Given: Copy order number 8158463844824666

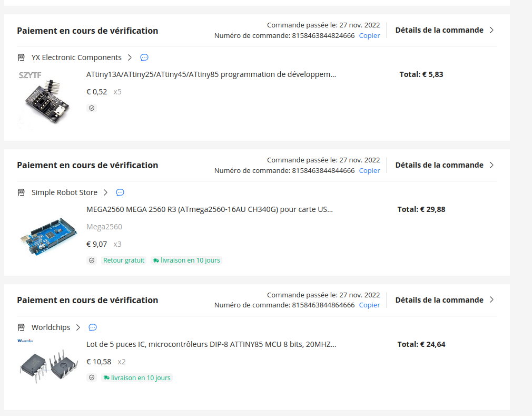Looking at the screenshot, I should (369, 36).
